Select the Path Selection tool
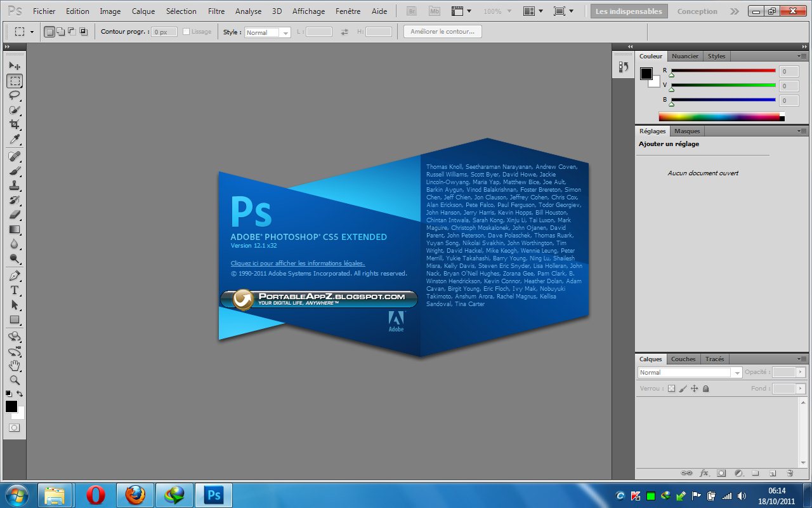Screen dimensions: 812x508 point(15,305)
